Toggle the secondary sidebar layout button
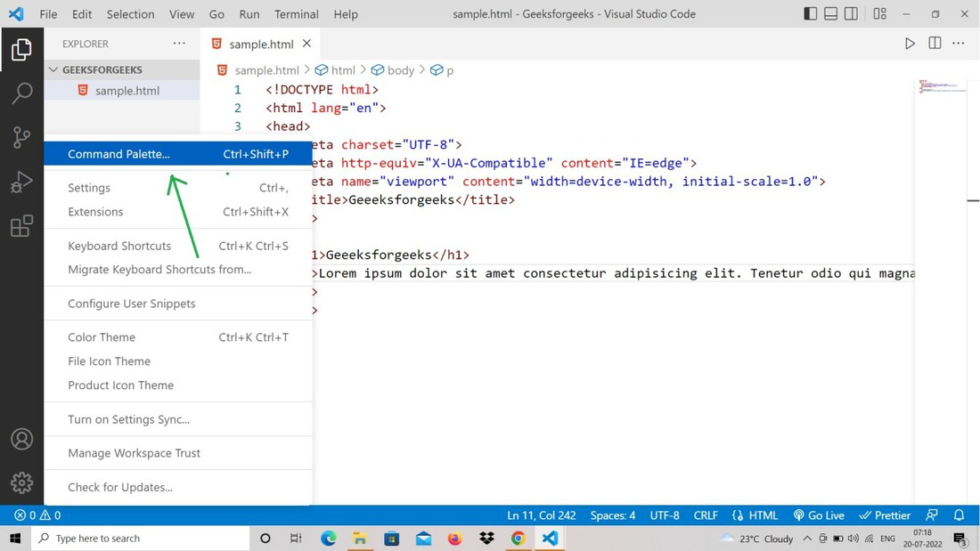The width and height of the screenshot is (980, 551). click(x=851, y=14)
